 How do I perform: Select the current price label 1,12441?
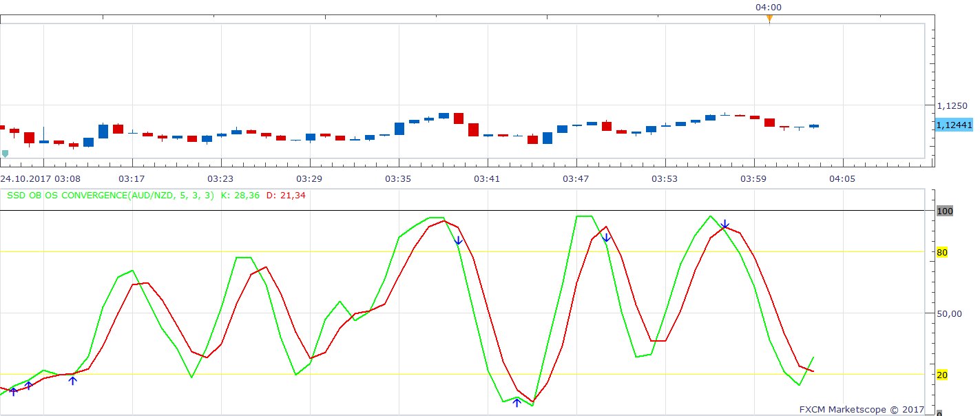point(954,125)
